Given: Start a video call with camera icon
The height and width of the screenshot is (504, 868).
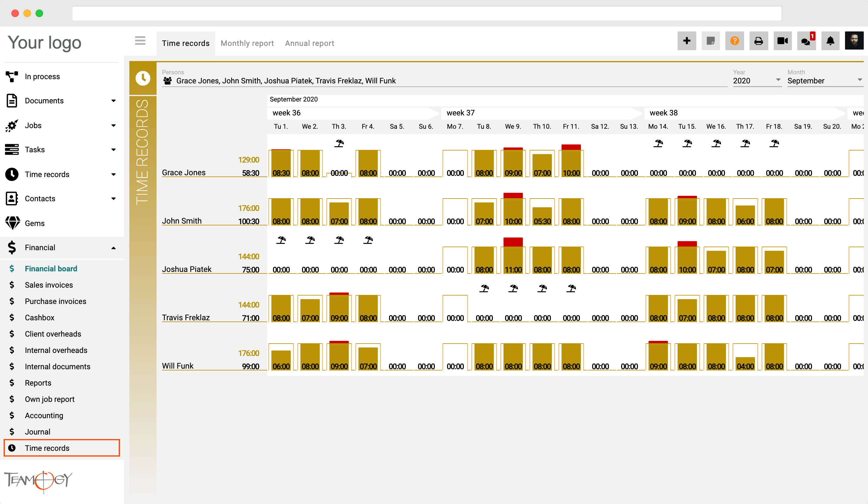Looking at the screenshot, I should [x=782, y=41].
